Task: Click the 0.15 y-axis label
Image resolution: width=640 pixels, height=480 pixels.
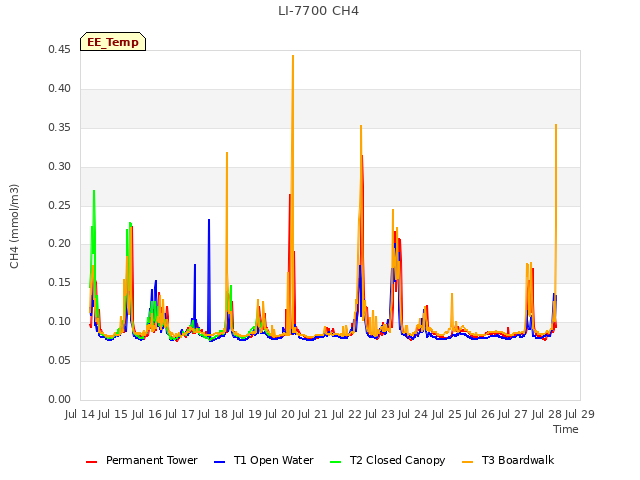Action: 59,282
